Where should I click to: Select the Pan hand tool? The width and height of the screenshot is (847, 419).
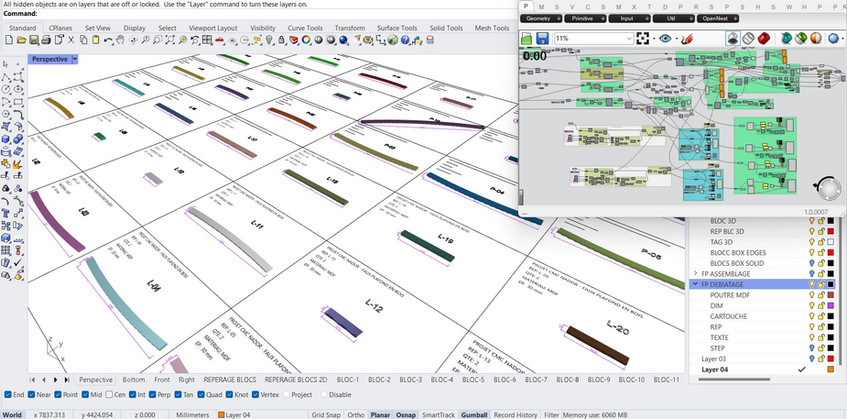coord(120,40)
